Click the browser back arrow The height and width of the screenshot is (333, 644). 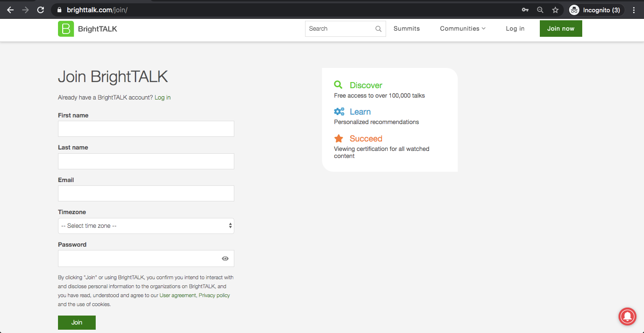tap(10, 10)
